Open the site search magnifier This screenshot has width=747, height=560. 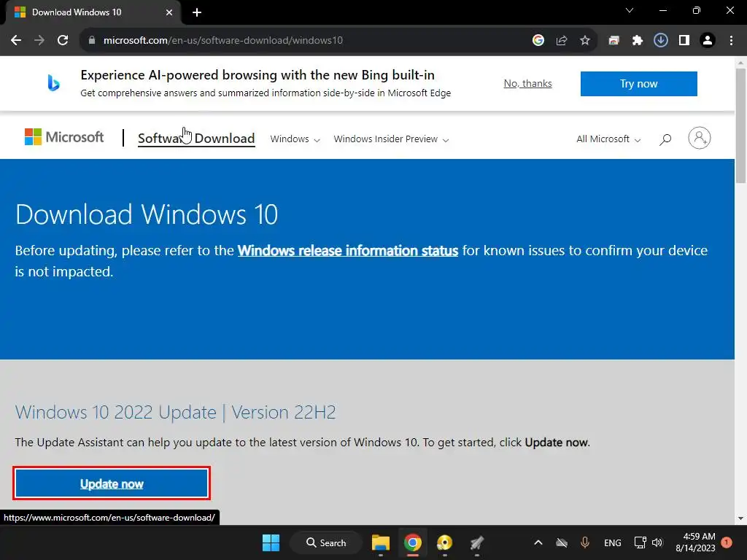(x=665, y=139)
